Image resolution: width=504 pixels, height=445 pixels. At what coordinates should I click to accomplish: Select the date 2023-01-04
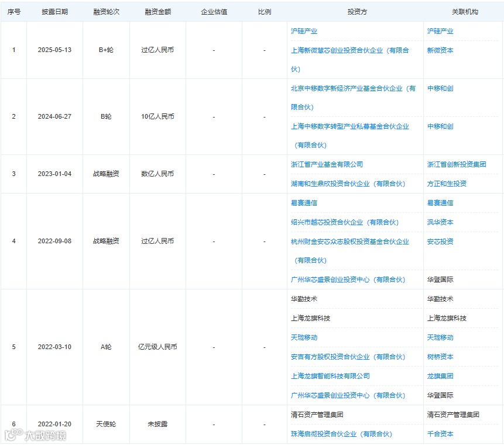coord(54,174)
